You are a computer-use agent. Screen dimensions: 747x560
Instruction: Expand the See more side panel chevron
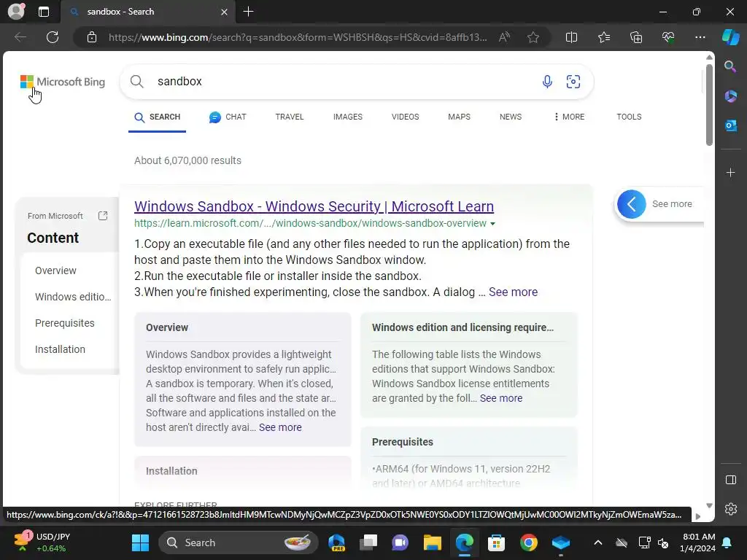pos(631,204)
